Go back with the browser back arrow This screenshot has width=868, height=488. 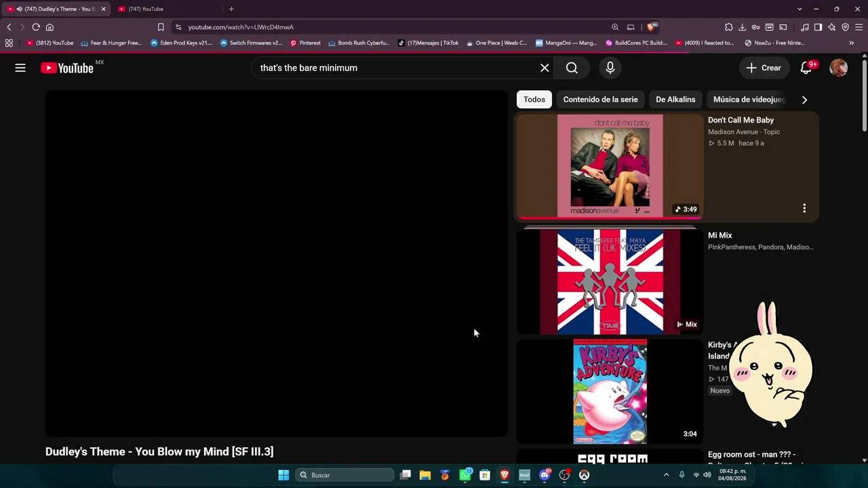click(x=9, y=27)
